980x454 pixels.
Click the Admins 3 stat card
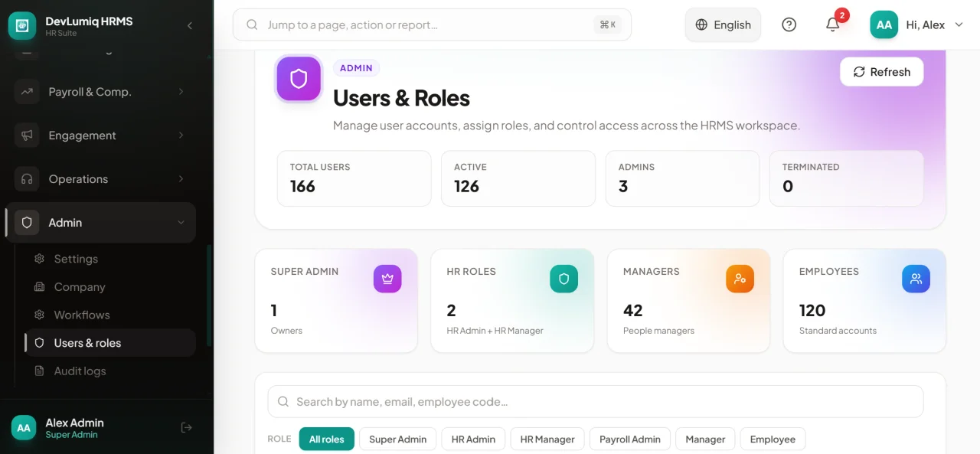click(682, 178)
